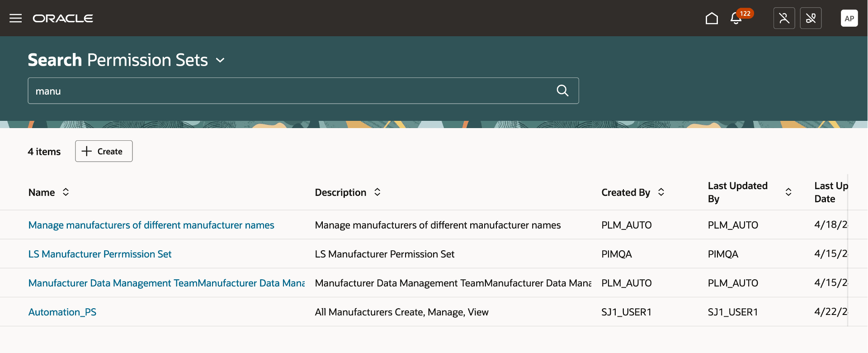This screenshot has width=868, height=353.
Task: Click the magnifying glass search icon
Action: [x=562, y=91]
